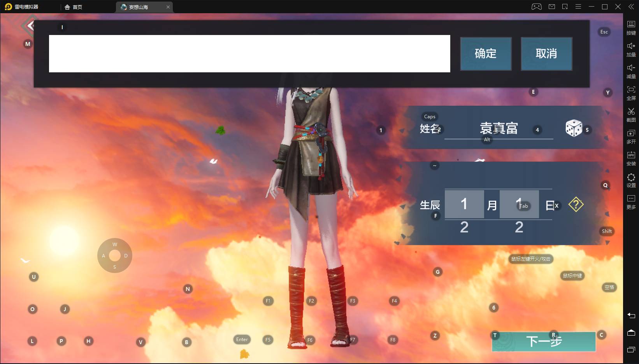The image size is (639, 364).
Task: Increase volume with the 加量 icon
Action: point(631,49)
